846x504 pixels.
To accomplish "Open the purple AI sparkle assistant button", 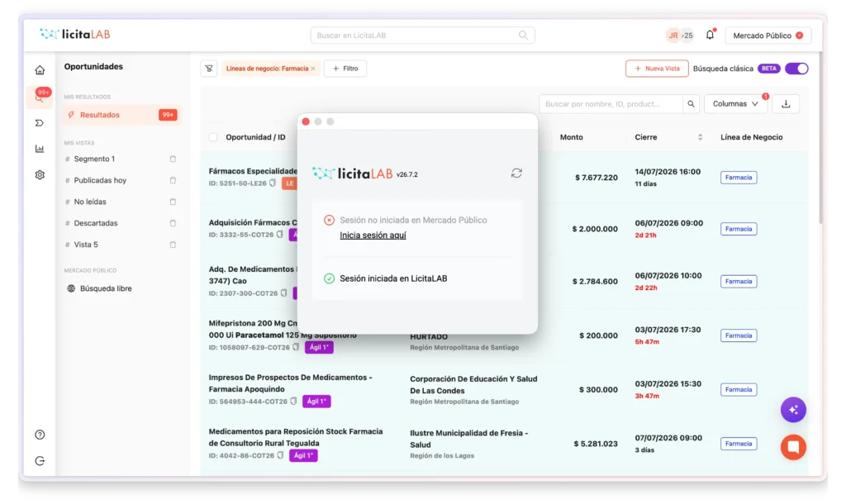I will click(x=793, y=410).
